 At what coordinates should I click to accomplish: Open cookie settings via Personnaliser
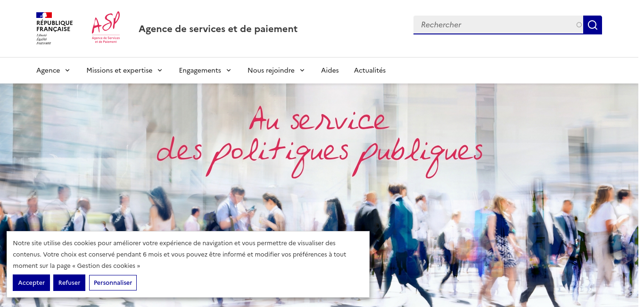point(113,283)
